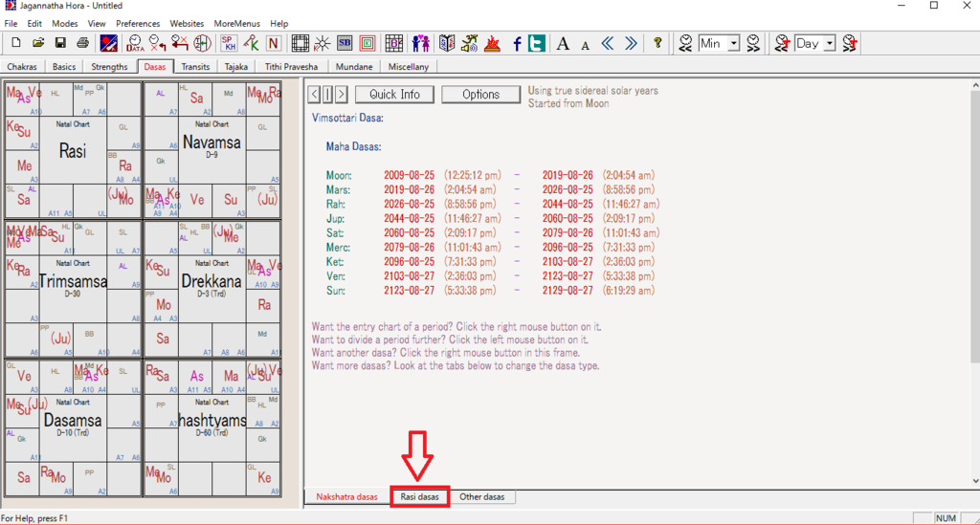This screenshot has width=980, height=525.
Task: Open the Facebook link icon
Action: (x=517, y=43)
